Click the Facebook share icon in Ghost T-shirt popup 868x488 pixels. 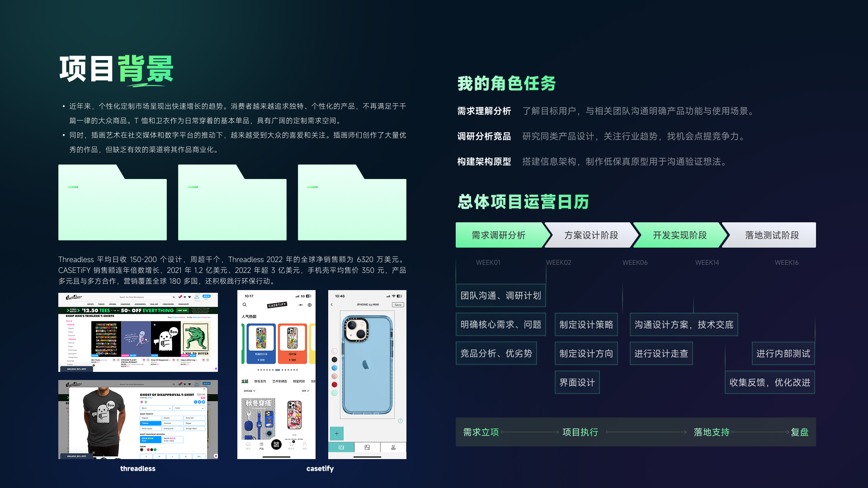coord(196,402)
